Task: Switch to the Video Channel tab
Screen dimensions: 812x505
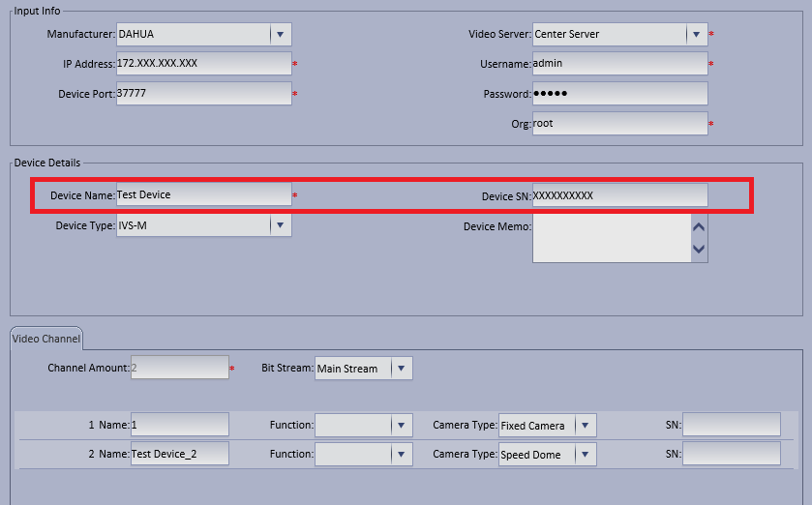Action: click(x=46, y=340)
